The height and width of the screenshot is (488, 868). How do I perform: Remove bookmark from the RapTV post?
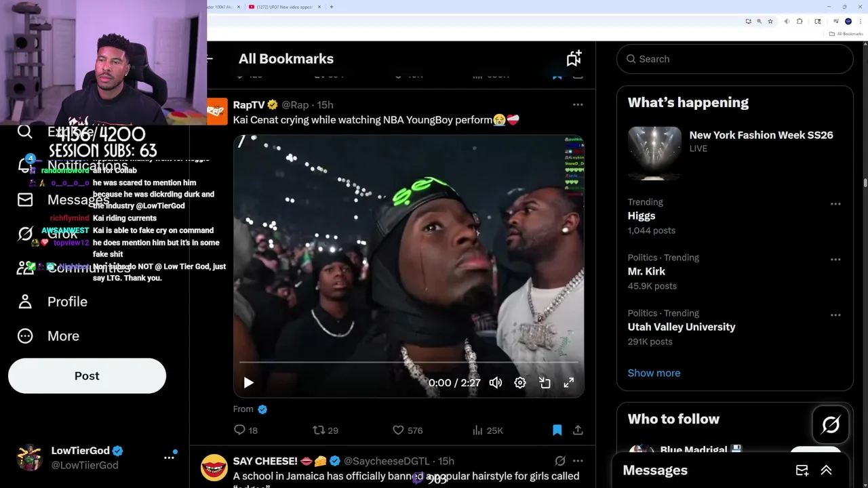tap(557, 430)
